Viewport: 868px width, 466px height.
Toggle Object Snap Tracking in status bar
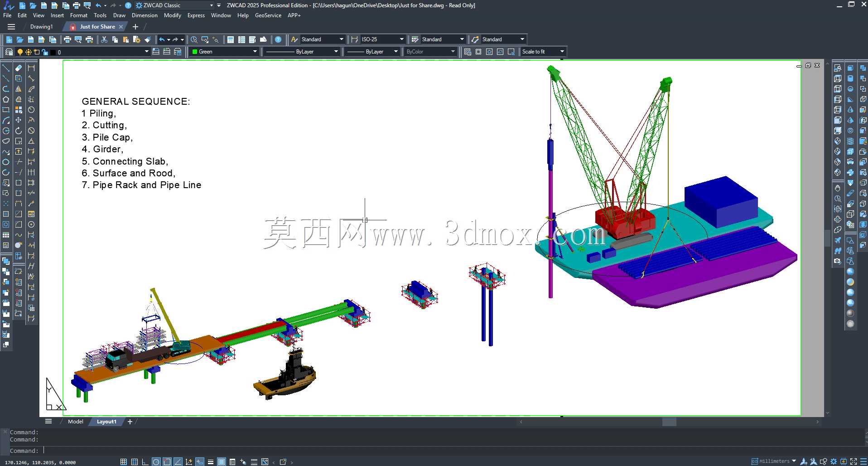[178, 462]
